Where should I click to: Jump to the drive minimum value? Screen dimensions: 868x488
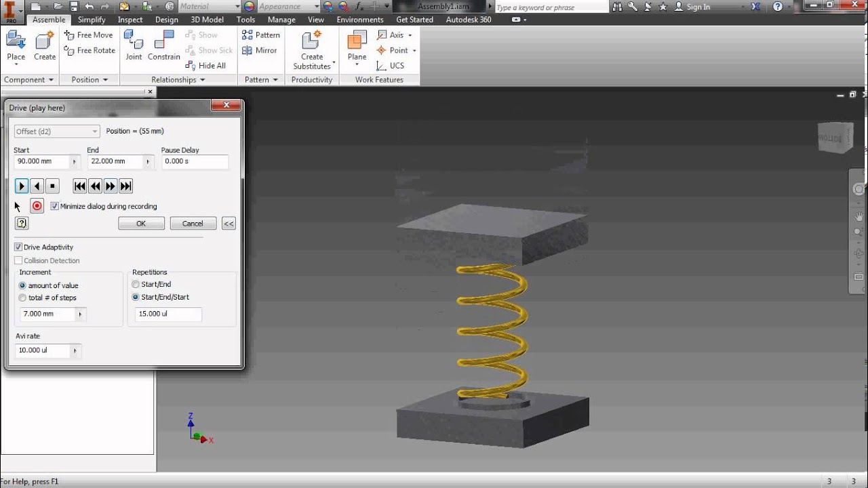80,186
